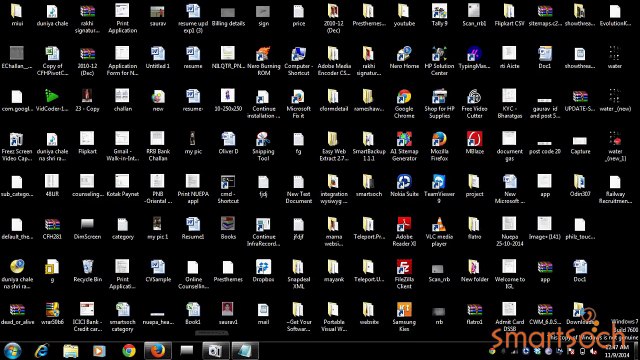Open the Odin307 folder icon
This screenshot has height=360, width=640.
(x=580, y=185)
